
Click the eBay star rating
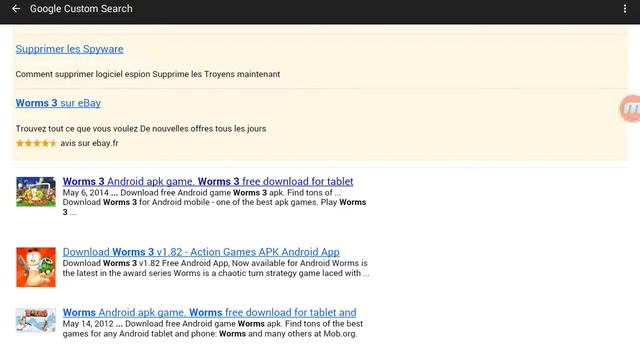[x=36, y=143]
